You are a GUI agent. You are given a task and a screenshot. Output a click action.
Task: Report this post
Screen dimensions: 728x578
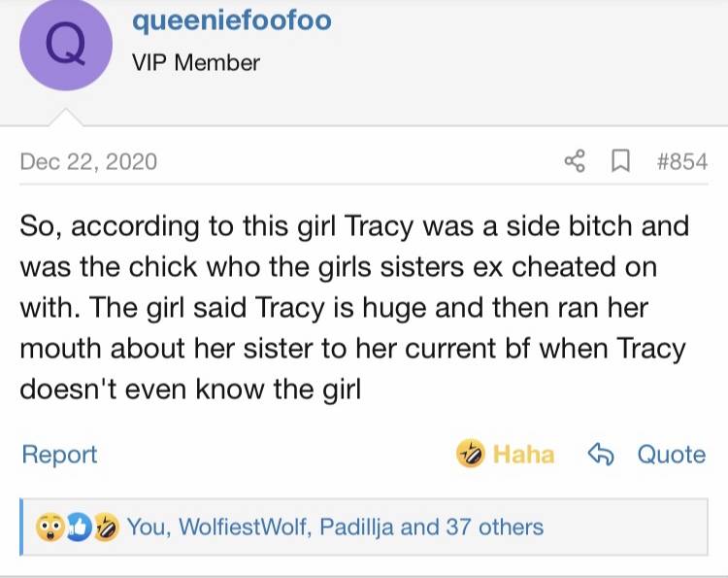59,455
